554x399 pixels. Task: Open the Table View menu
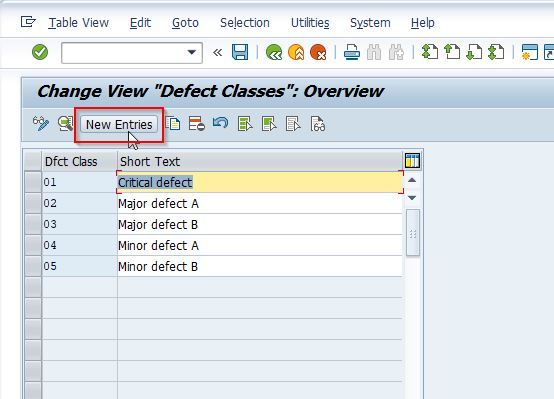(78, 23)
